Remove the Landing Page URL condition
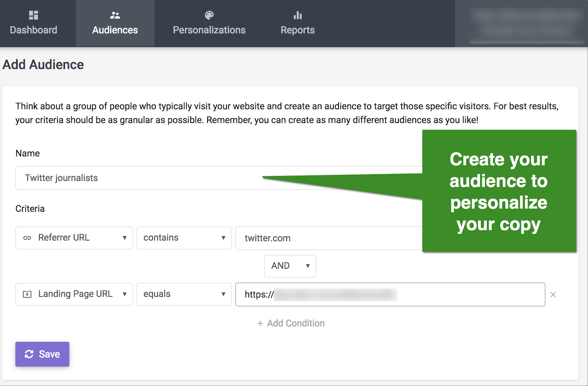588x386 pixels. pos(553,294)
